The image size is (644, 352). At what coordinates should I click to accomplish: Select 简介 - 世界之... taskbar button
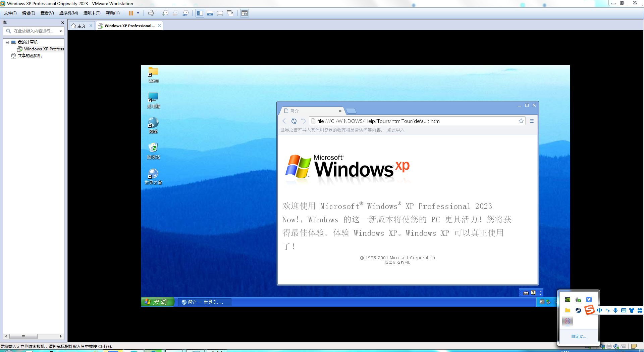tap(205, 302)
